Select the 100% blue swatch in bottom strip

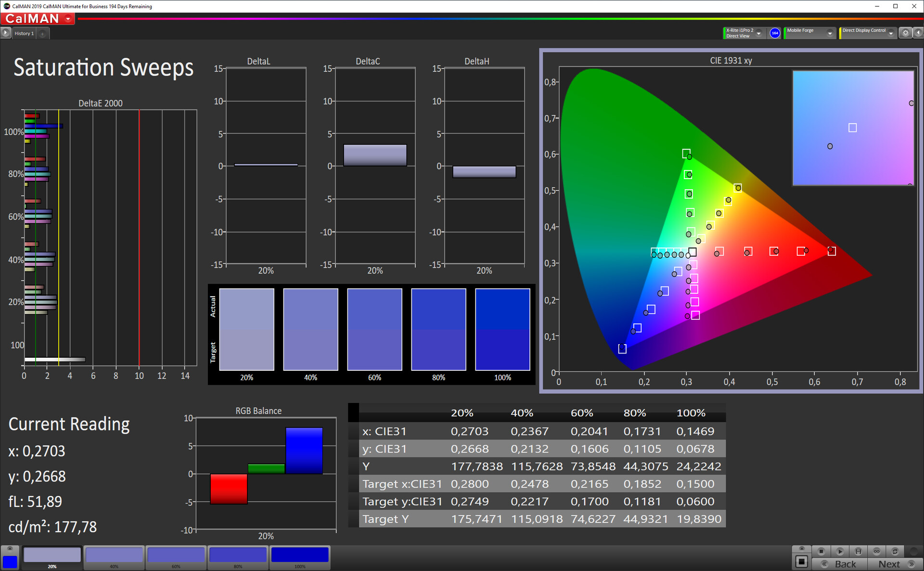300,555
